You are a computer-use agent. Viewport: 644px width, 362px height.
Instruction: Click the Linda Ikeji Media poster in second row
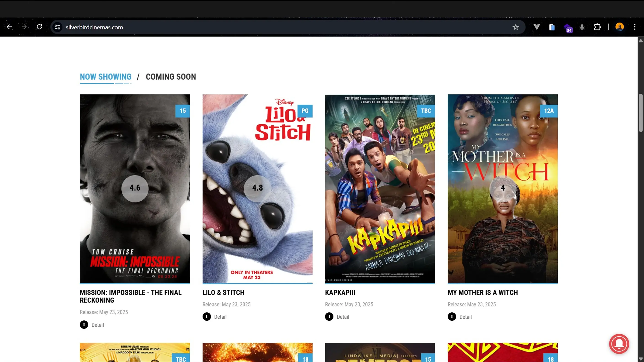pyautogui.click(x=380, y=352)
